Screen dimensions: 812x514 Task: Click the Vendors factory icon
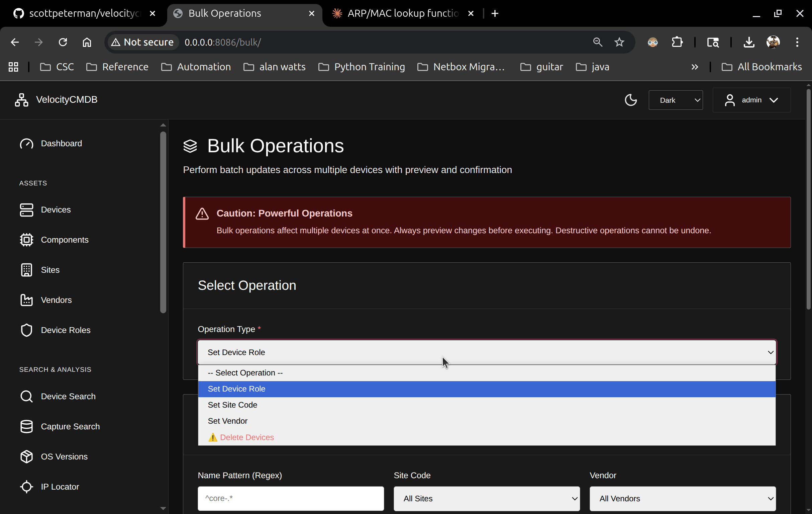click(26, 300)
